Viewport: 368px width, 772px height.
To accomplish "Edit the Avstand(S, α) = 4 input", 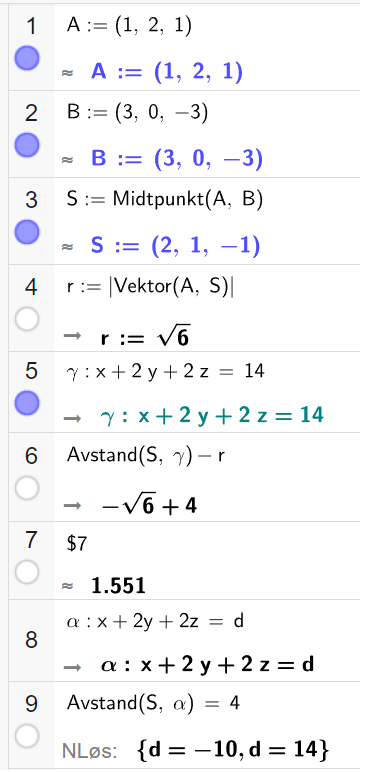I will tap(153, 704).
